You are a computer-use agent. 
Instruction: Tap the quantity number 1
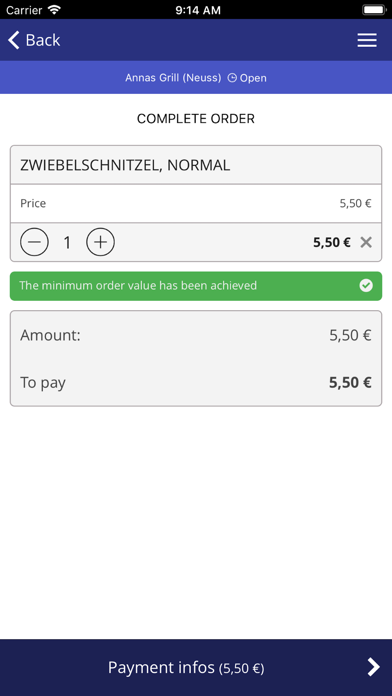tap(67, 242)
